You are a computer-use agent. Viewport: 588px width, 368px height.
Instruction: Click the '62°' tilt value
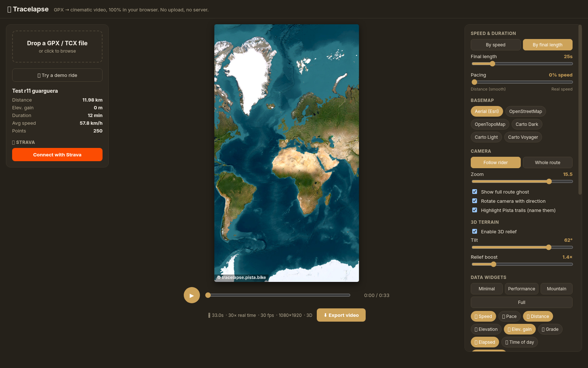569,240
